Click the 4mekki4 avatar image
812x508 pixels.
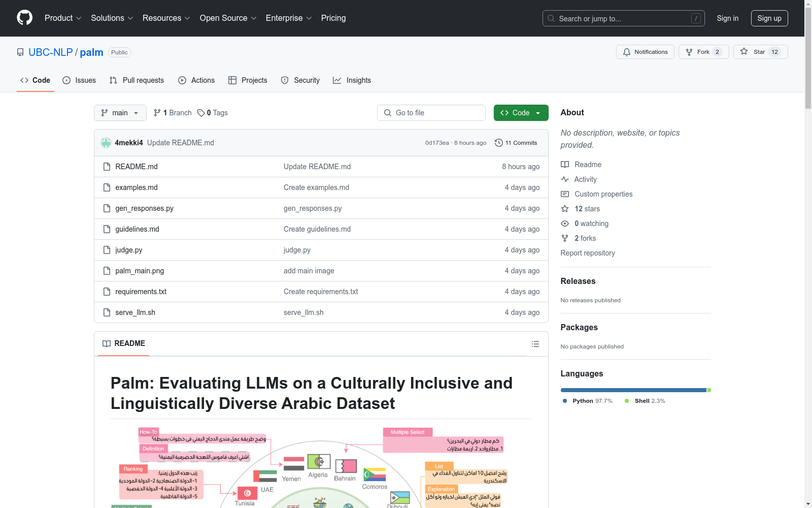[x=106, y=143]
